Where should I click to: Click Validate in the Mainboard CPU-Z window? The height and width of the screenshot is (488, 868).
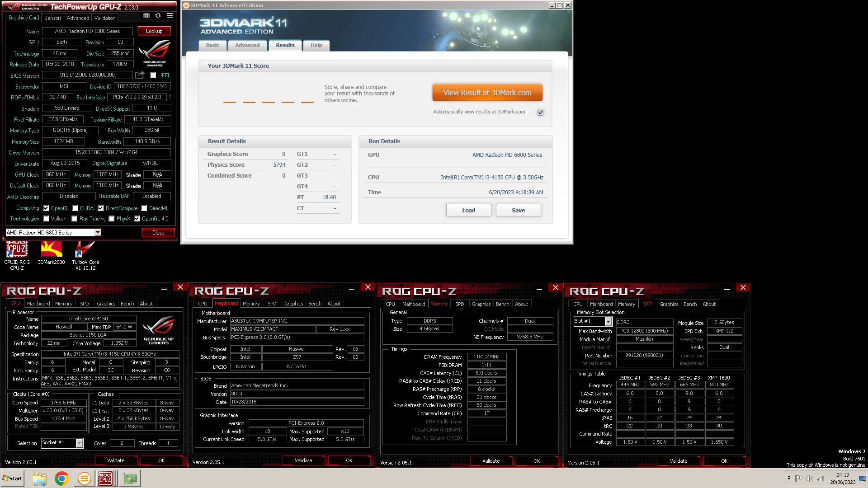coord(303,460)
